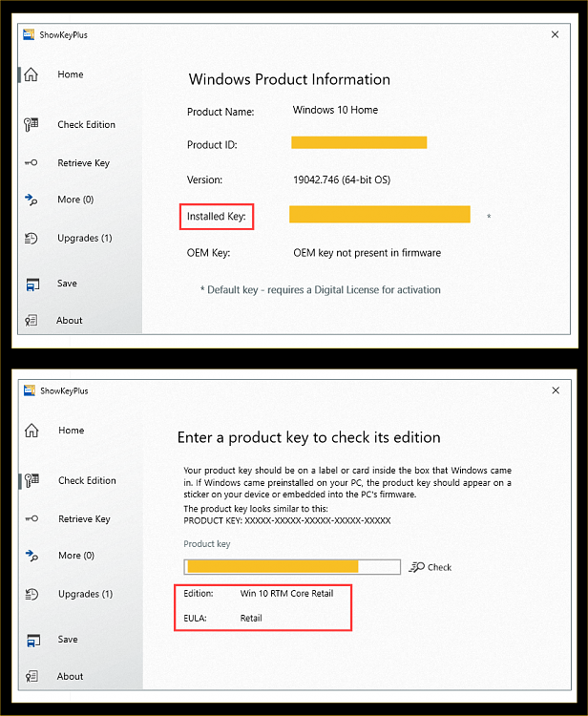Click the Save disk icon in the upper window
588x716 pixels.
(31, 284)
